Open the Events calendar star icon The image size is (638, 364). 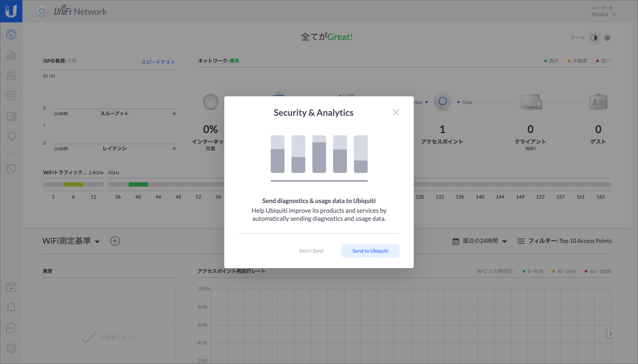(x=11, y=287)
